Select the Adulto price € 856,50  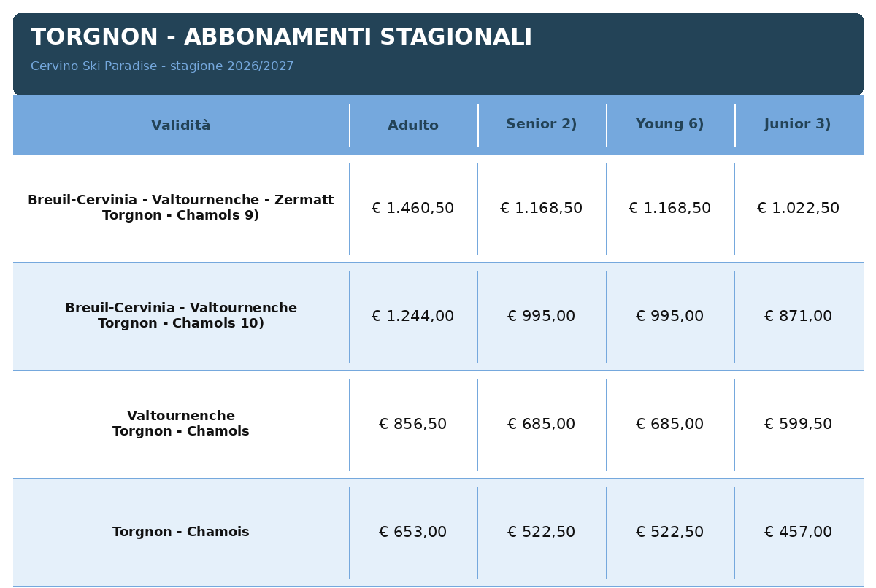click(413, 424)
